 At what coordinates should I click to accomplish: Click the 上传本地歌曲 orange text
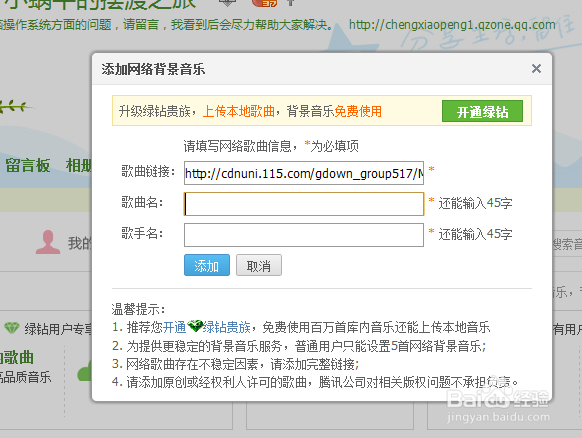pyautogui.click(x=239, y=111)
